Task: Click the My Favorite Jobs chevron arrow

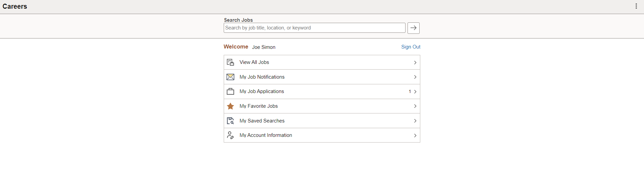Action: coord(415,106)
